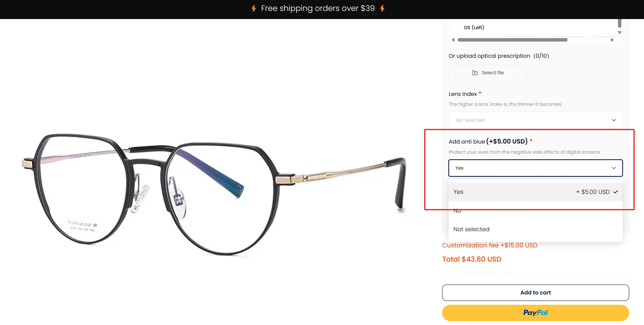Click the vertical scrollbar thumb in prescription table
Image resolution: width=644 pixels, height=325 pixels.
point(619,23)
